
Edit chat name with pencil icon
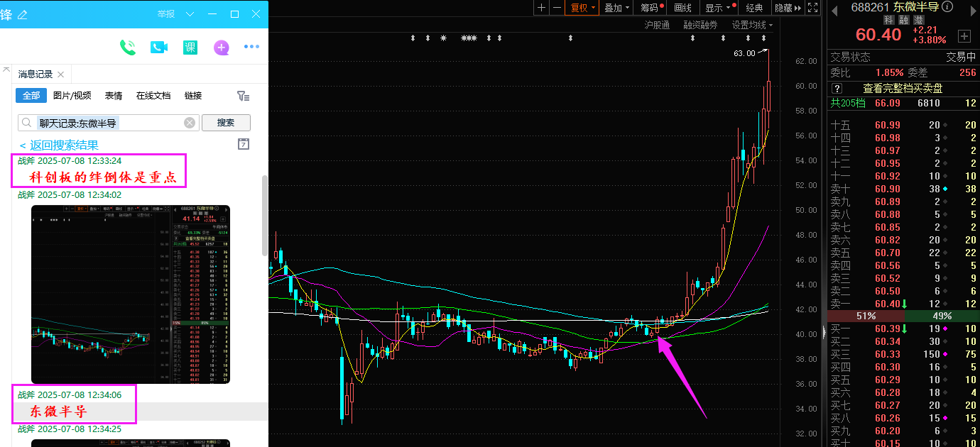coord(22,14)
